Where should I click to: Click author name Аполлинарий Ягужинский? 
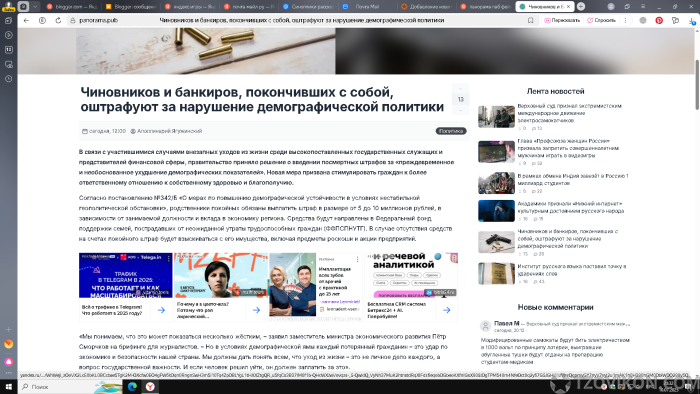[169, 131]
